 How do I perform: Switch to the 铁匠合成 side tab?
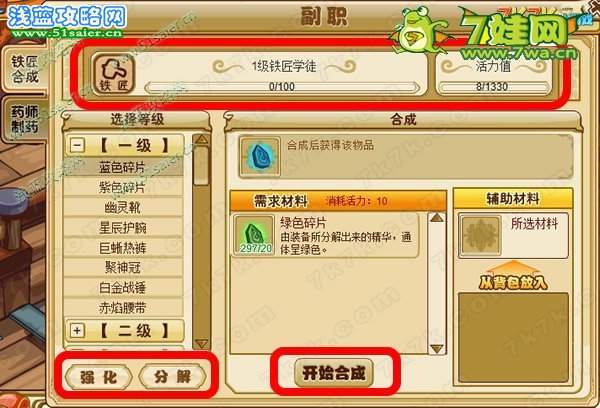coord(24,69)
